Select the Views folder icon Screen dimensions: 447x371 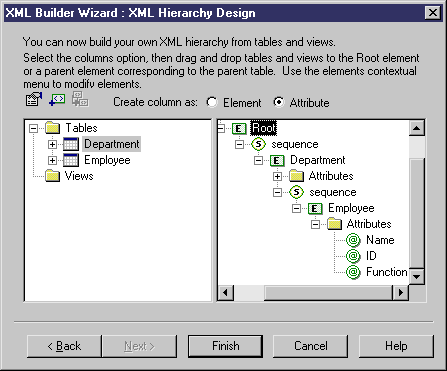point(53,176)
